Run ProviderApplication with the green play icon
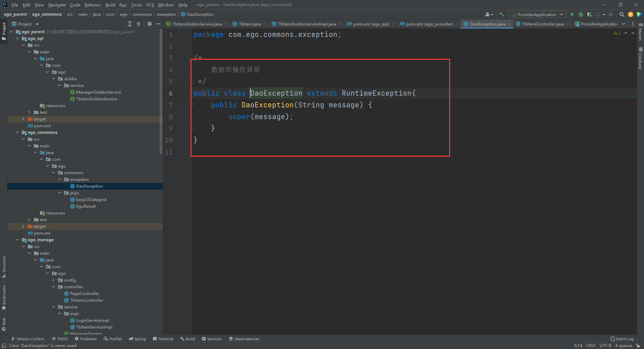Screen dimensions: 644x349 (572, 14)
